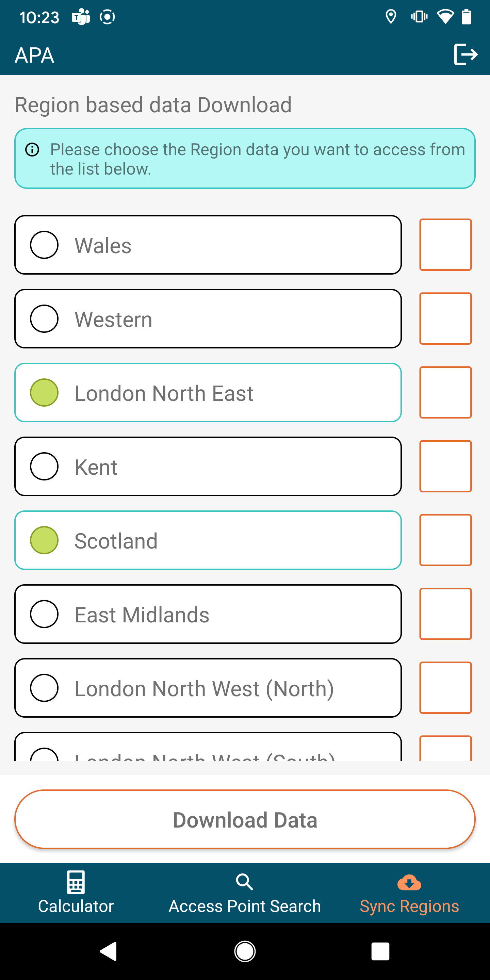The width and height of the screenshot is (490, 980).
Task: Tap the Access Point Search magnifier icon
Action: 244,882
